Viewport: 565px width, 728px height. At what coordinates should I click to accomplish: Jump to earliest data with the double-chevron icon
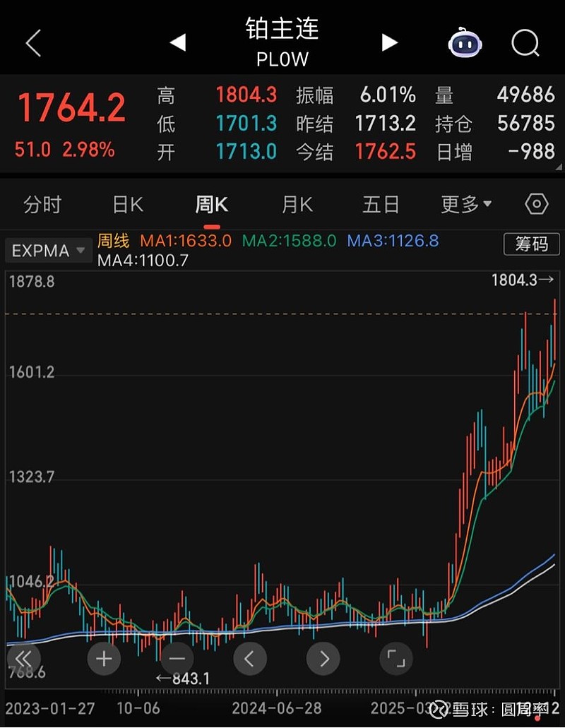(24, 658)
